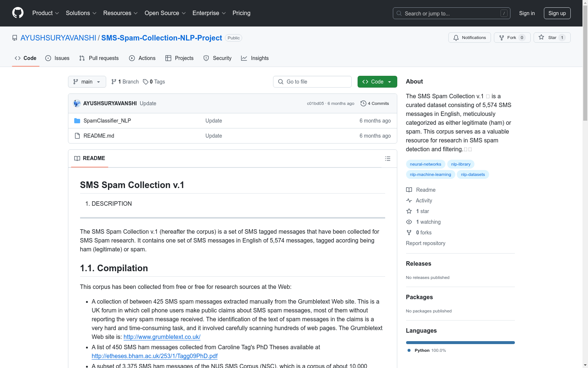This screenshot has width=588, height=368.
Task: Expand the Resources menu
Action: click(121, 13)
